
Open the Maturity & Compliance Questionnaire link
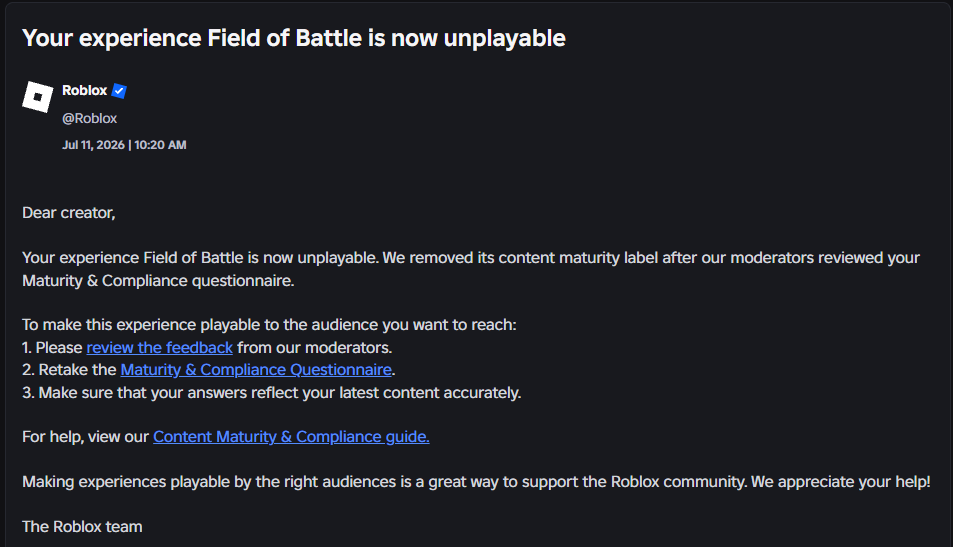[256, 370]
